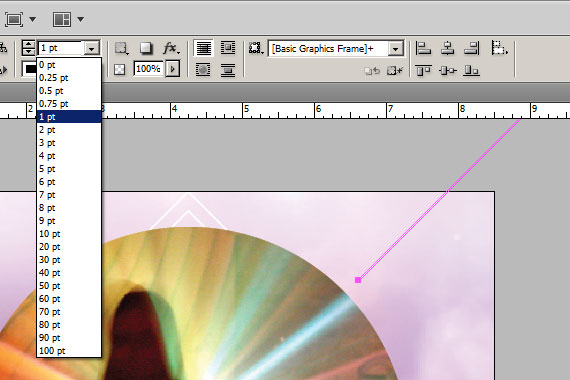Choose 2 pt stroke weight
This screenshot has height=380, width=570.
pyautogui.click(x=69, y=130)
